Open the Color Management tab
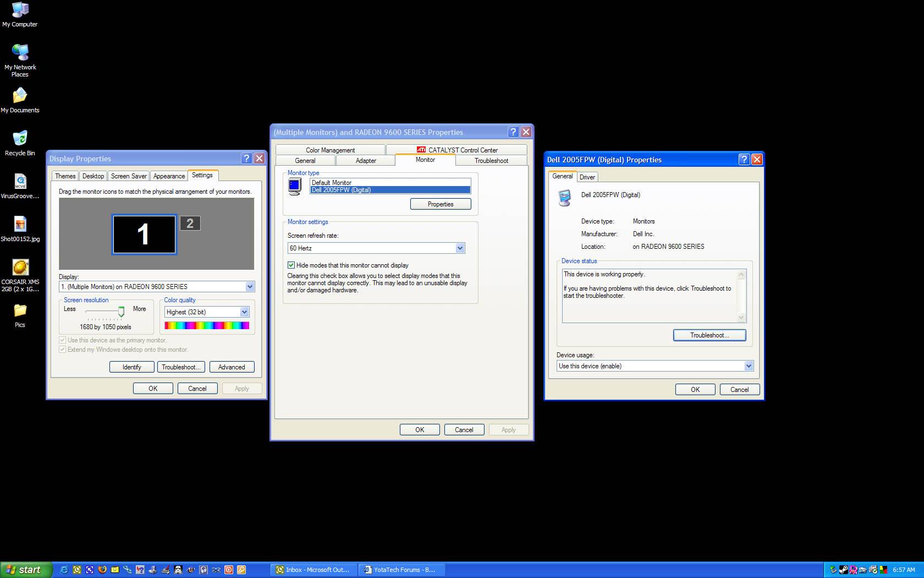 pos(330,150)
